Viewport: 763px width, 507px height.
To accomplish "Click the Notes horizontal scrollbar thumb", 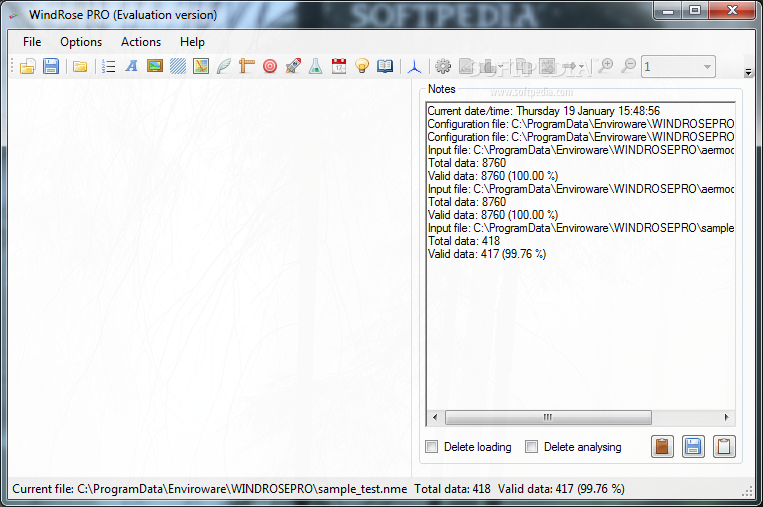I will click(548, 417).
